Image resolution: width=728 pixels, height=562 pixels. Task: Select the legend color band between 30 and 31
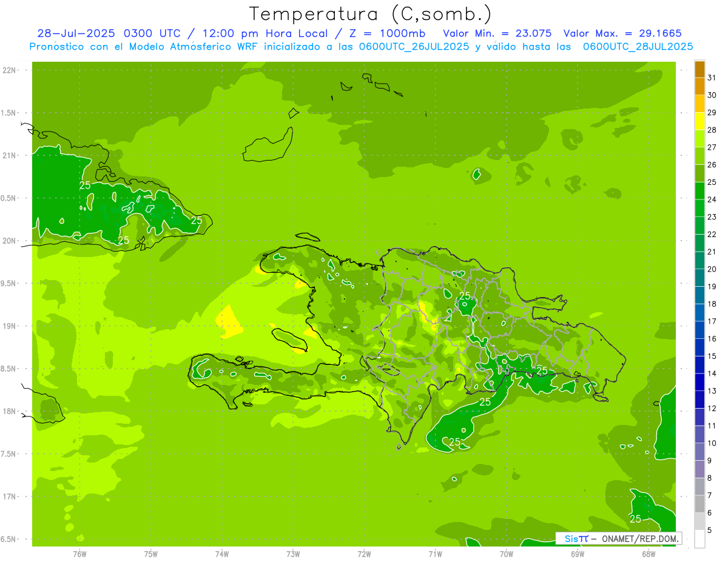pos(699,86)
